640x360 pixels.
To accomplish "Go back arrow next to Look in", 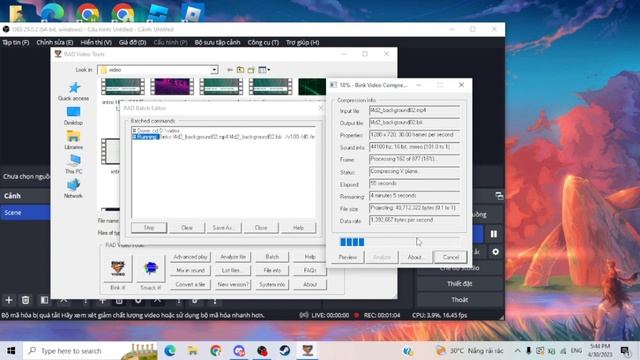I will pyautogui.click(x=230, y=70).
